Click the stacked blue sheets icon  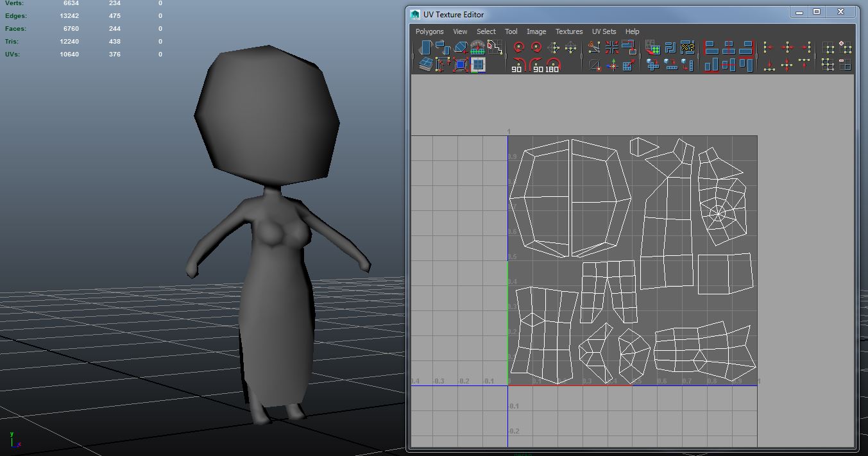coord(426,64)
